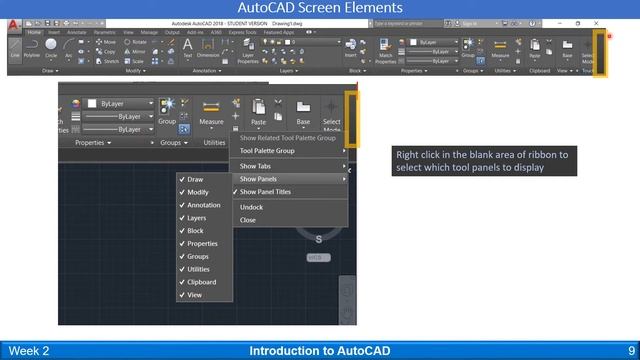Screen dimensions: 640x360
Task: Activate the Copy tool in Modify panel
Action: (x=106, y=52)
